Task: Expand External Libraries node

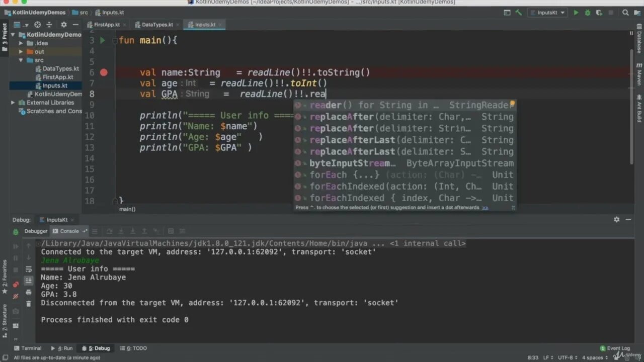Action: 14,103
